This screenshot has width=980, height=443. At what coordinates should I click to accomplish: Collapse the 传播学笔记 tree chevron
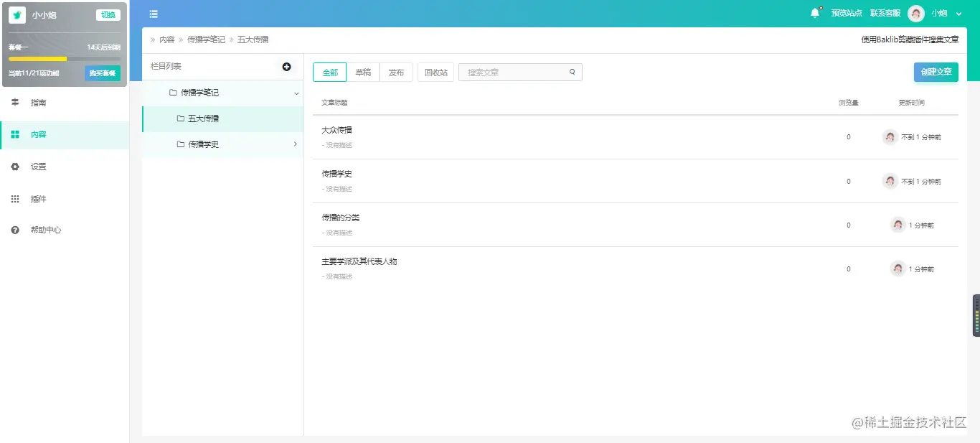tap(296, 93)
